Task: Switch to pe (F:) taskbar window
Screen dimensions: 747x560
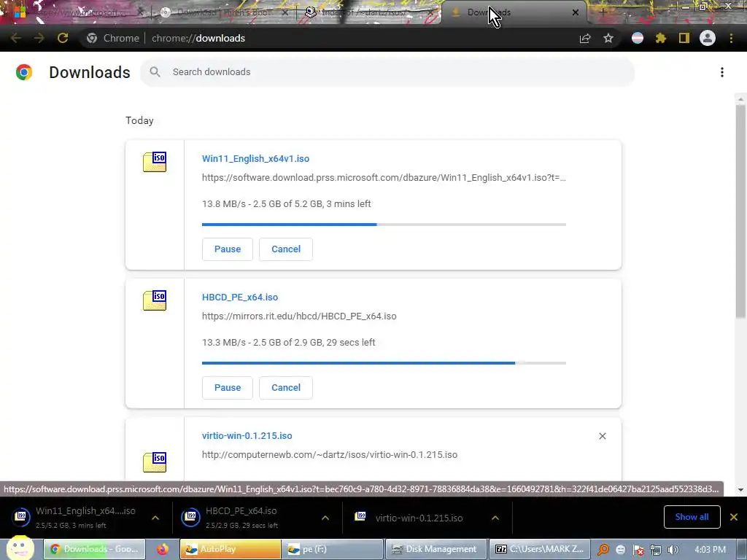Action: click(x=333, y=549)
